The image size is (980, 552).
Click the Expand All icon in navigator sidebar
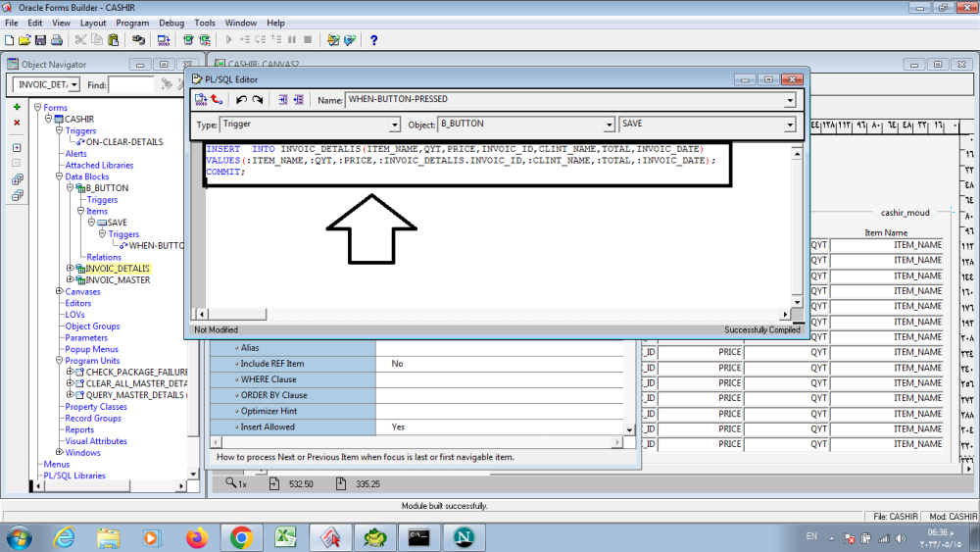pyautogui.click(x=17, y=179)
